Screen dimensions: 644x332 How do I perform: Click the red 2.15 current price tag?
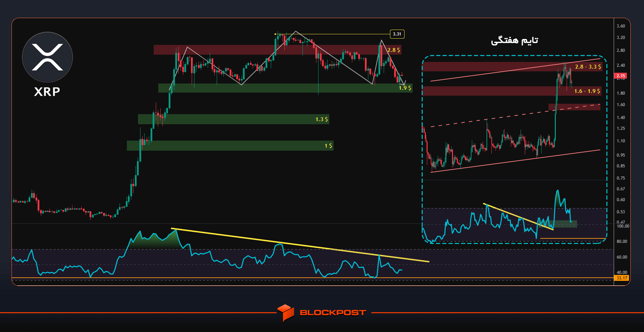click(x=621, y=76)
